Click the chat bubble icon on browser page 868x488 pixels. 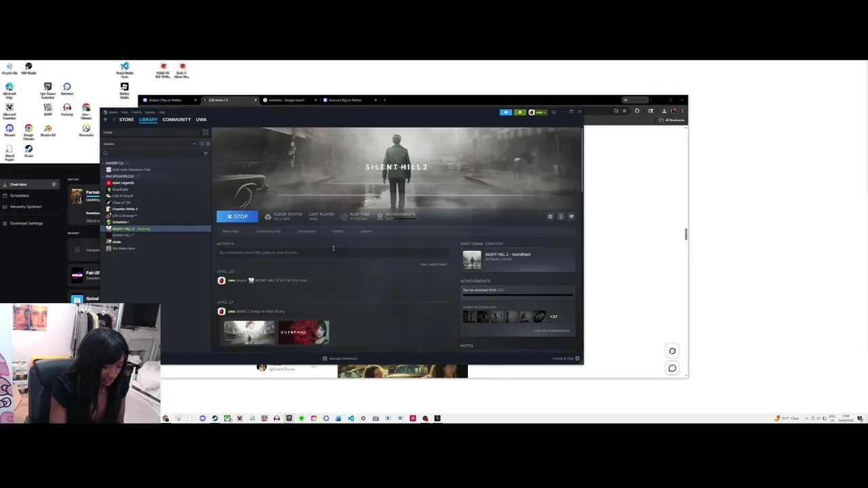(672, 368)
